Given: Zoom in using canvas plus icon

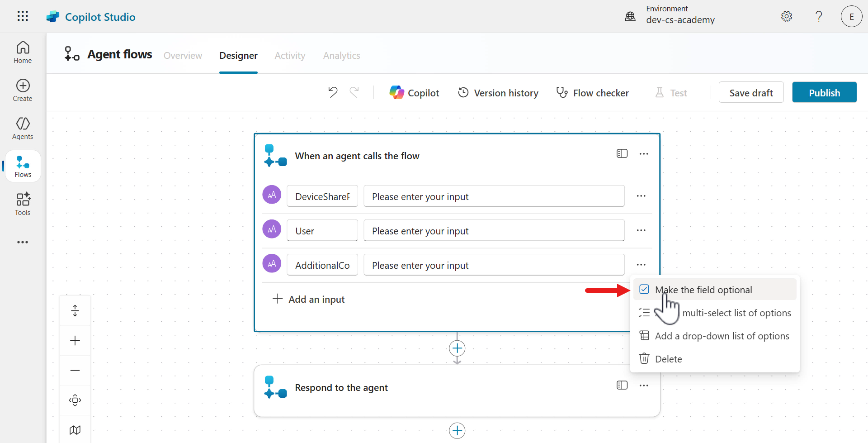Looking at the screenshot, I should point(75,341).
